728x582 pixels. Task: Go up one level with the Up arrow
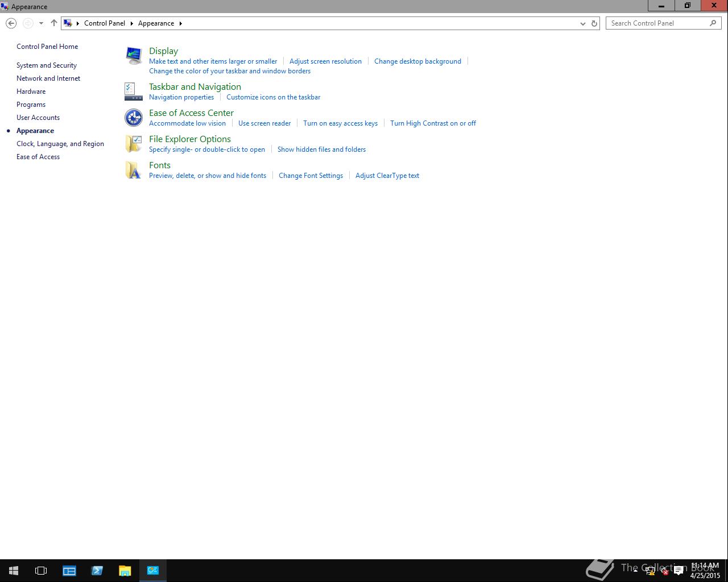[53, 23]
